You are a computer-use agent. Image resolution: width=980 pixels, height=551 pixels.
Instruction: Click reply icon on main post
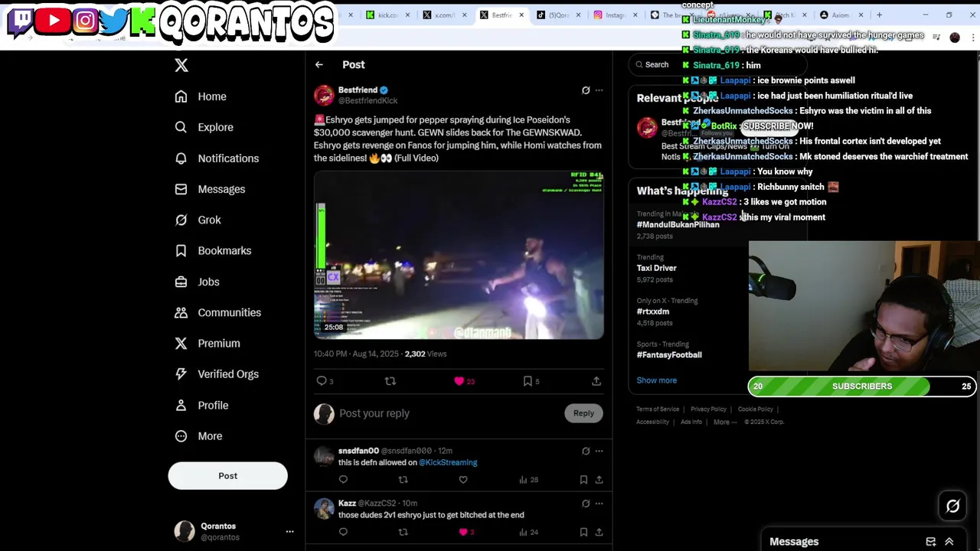pyautogui.click(x=322, y=381)
